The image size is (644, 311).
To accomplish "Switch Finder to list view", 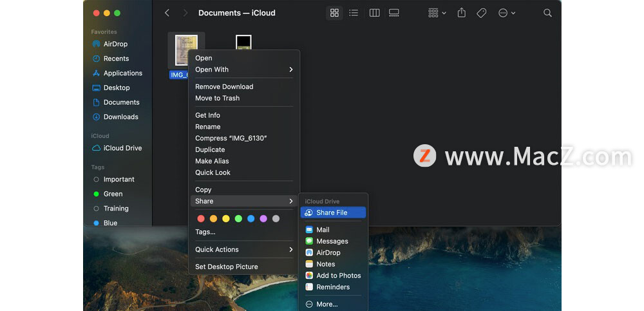I will tap(354, 13).
